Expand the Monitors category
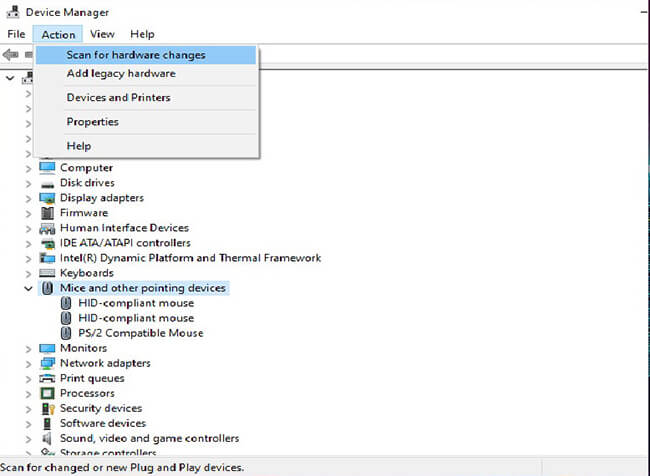Screen dimensions: 650x476 (28, 349)
